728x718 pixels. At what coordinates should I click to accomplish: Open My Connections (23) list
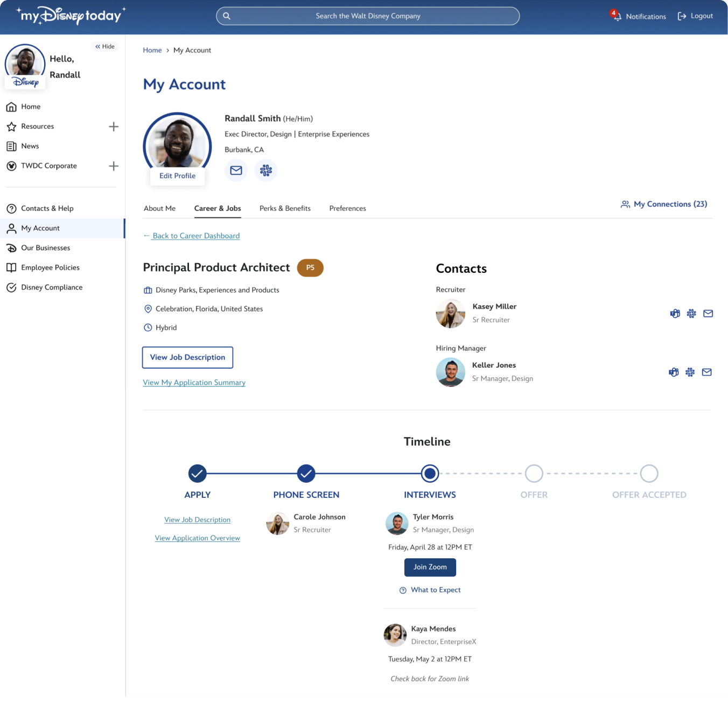click(664, 204)
